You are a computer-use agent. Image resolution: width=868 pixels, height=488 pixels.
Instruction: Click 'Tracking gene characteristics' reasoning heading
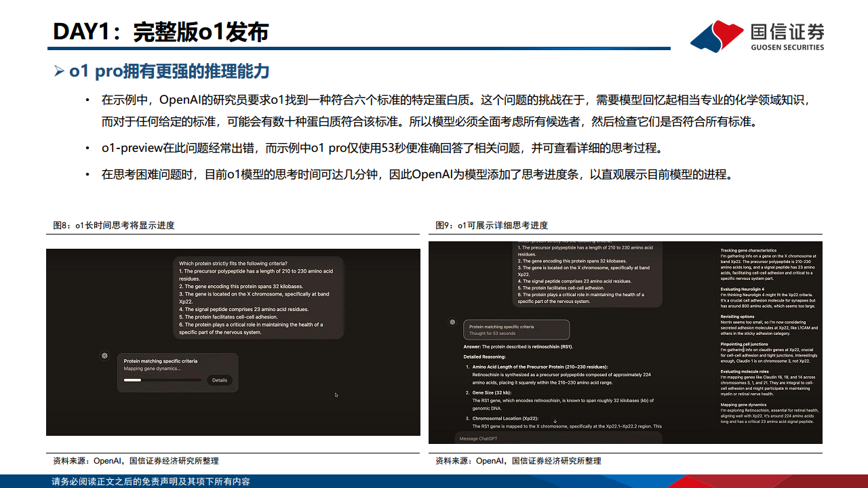[749, 251]
